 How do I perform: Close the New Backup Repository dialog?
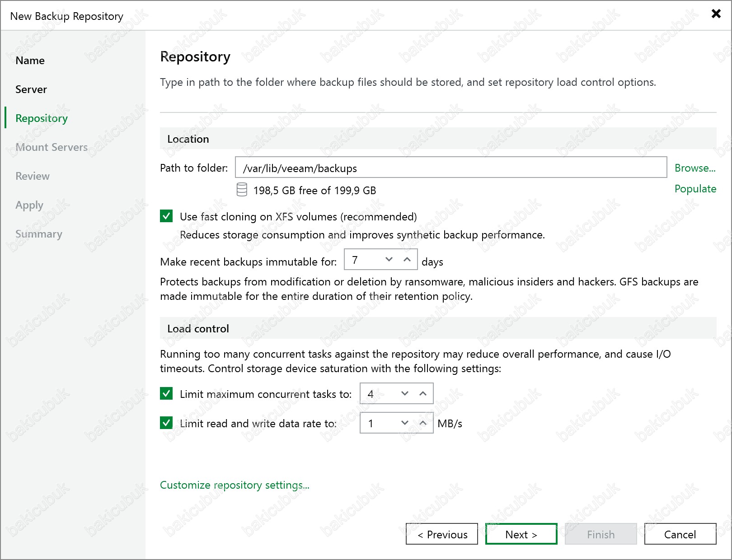tap(716, 14)
